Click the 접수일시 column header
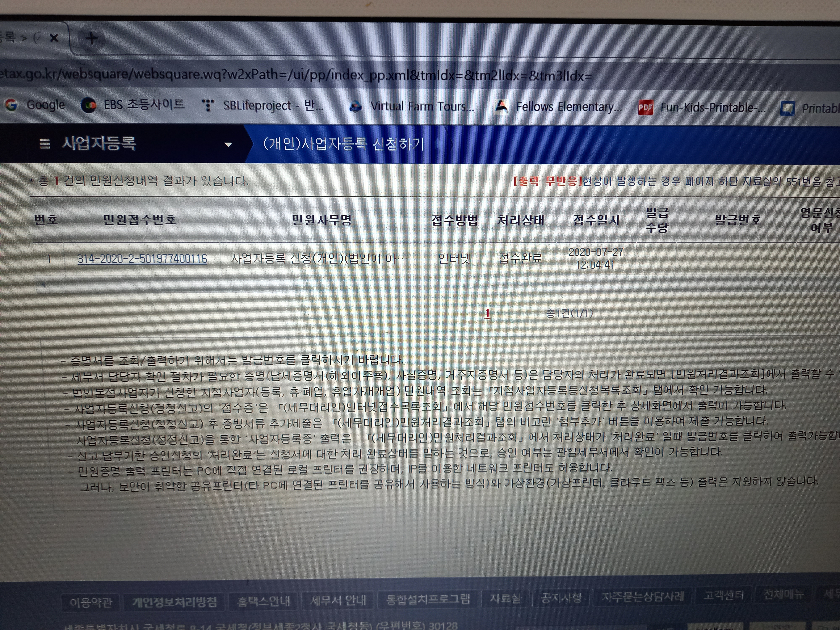 596,220
